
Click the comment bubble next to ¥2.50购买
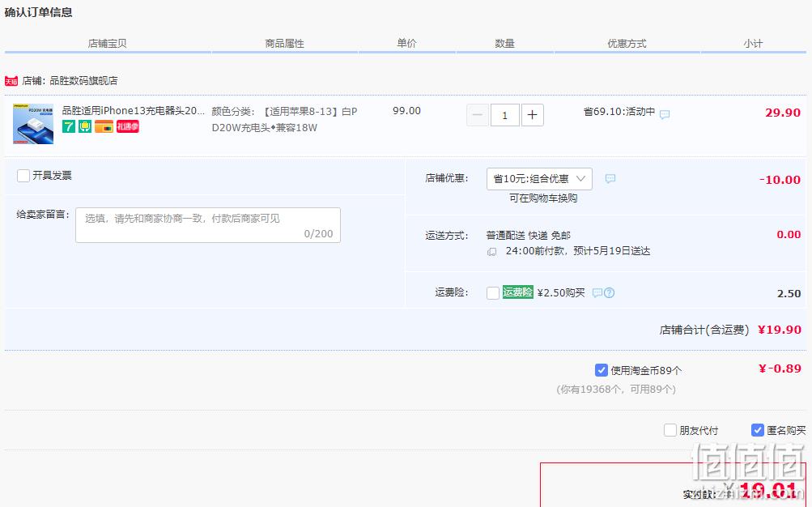click(597, 293)
